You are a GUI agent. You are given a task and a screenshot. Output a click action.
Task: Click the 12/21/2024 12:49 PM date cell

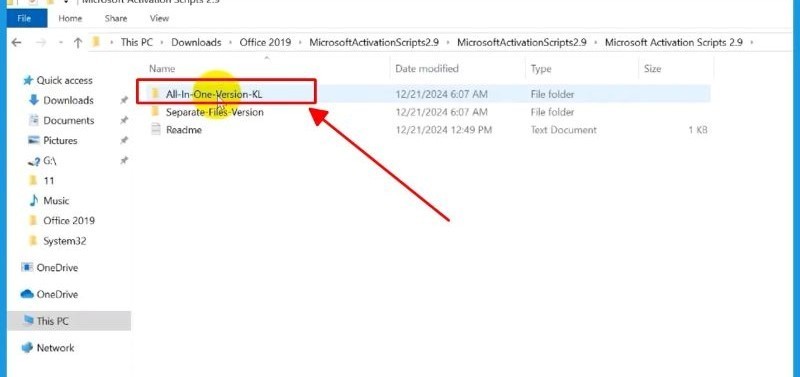click(443, 130)
